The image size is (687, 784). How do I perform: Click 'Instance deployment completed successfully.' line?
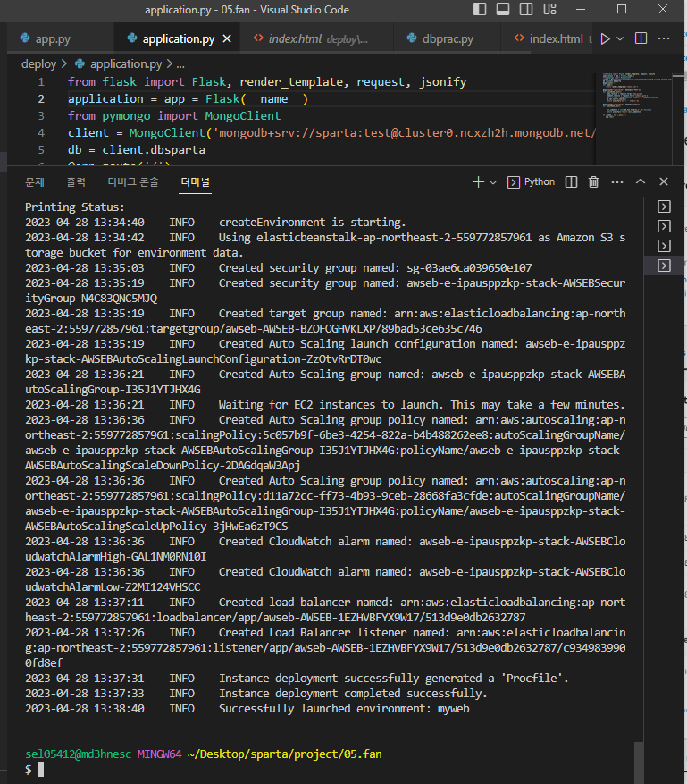click(353, 694)
